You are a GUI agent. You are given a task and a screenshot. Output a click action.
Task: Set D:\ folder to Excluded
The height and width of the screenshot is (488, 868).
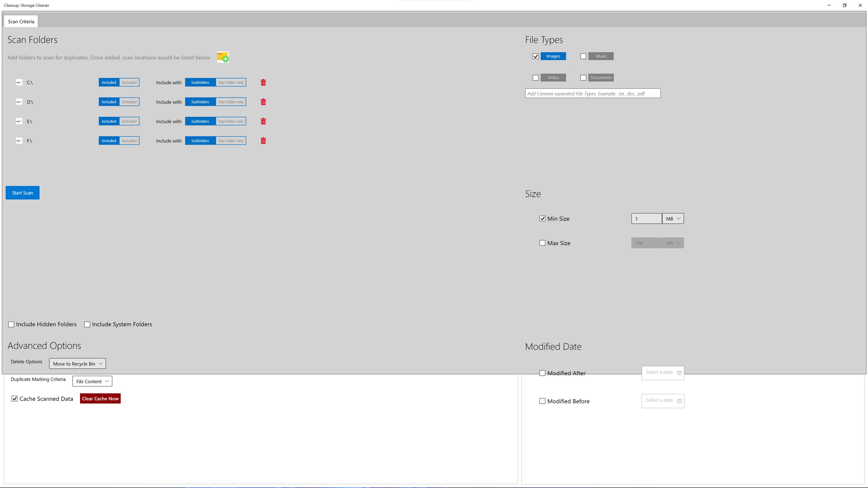(x=129, y=102)
